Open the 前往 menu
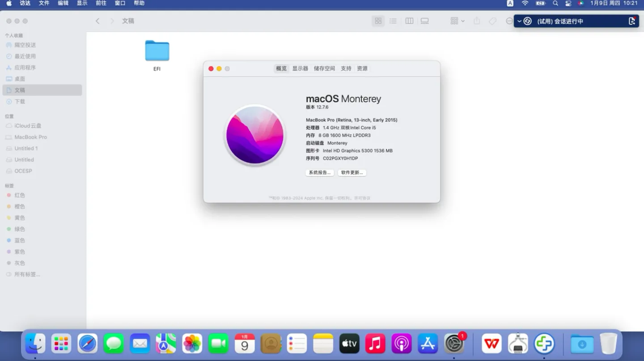This screenshot has width=644, height=361. [101, 3]
